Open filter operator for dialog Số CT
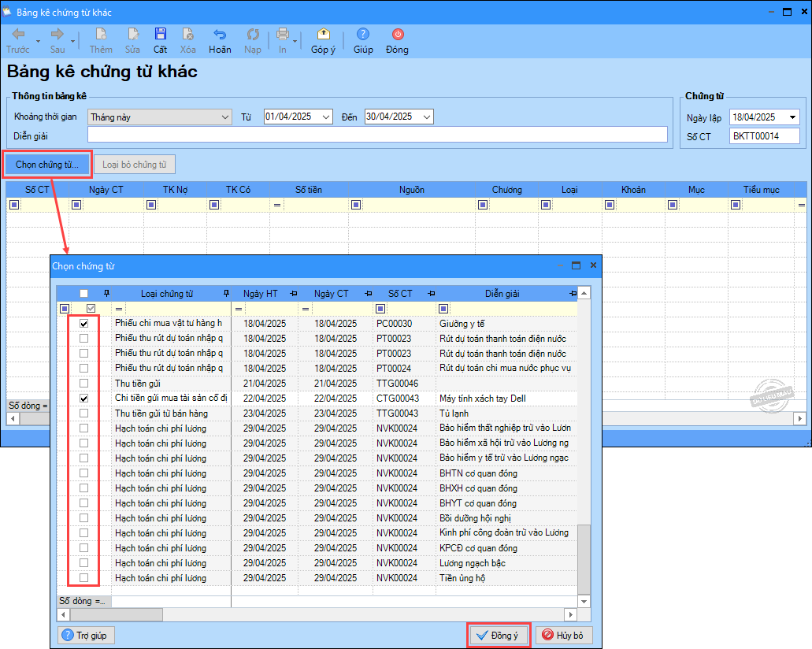Screen dimensions: 812x649 click(x=380, y=310)
